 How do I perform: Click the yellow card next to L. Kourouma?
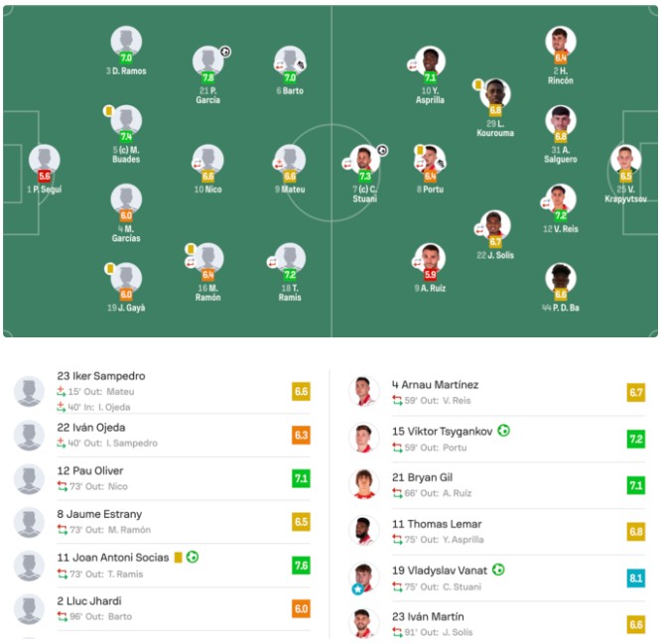tap(477, 85)
